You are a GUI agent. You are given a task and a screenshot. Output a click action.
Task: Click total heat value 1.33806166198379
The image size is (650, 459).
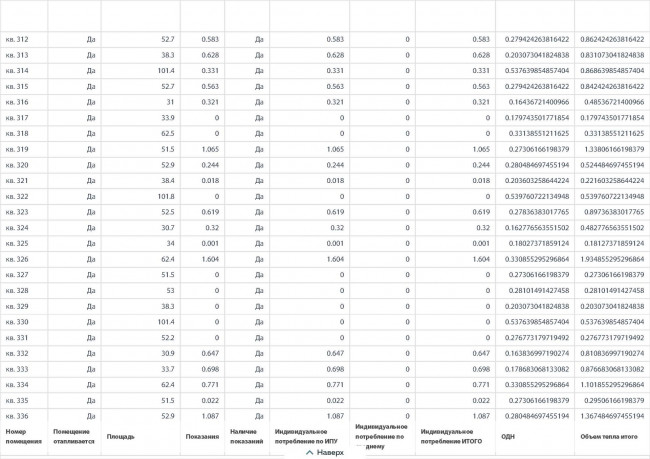click(x=614, y=149)
